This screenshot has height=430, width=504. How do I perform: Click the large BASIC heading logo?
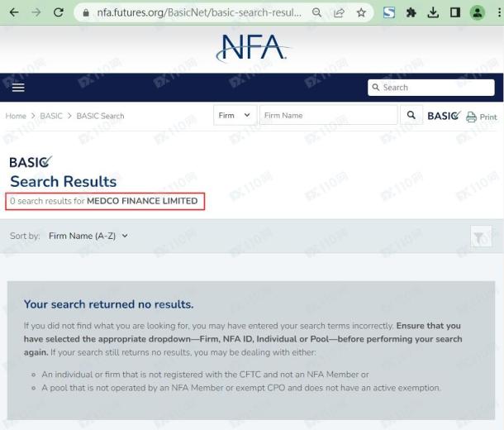(x=31, y=162)
